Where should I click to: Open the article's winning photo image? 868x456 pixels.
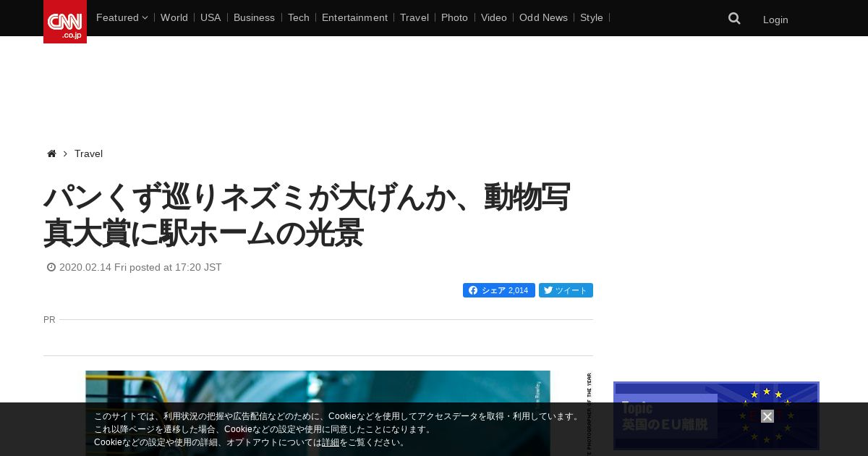[318, 413]
